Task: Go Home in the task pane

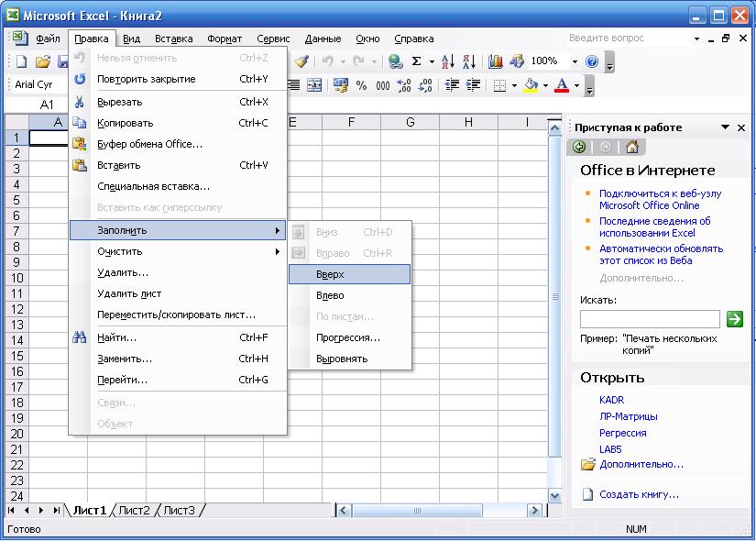Action: (x=631, y=147)
